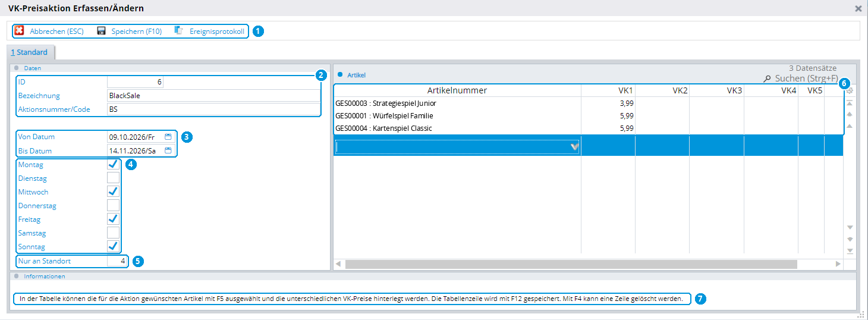Screen dimensions: 868x320
Task: Enable the Samstag checkbox
Action: click(113, 233)
